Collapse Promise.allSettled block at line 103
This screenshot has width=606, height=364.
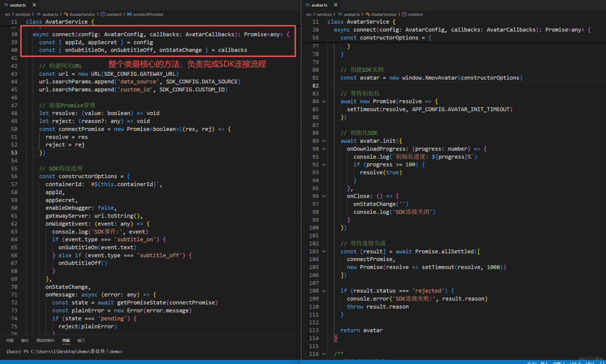tap(323, 251)
